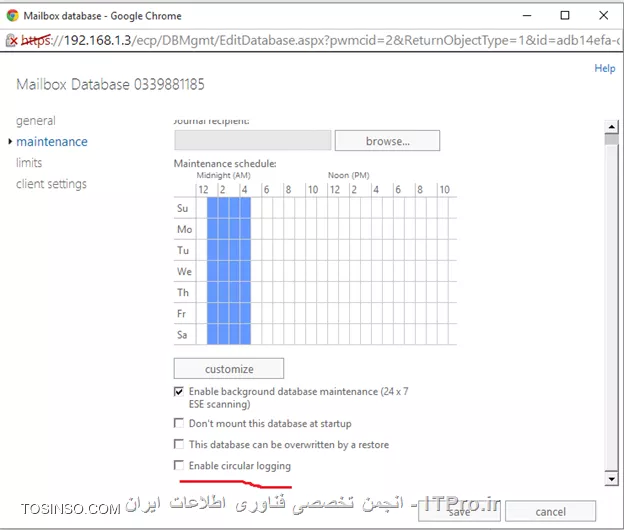
Task: Check database can be overwritten by restore
Action: [x=179, y=444]
